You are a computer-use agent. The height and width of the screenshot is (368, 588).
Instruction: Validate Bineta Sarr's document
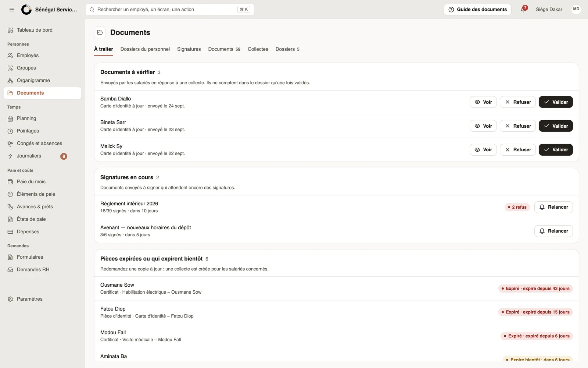point(556,126)
